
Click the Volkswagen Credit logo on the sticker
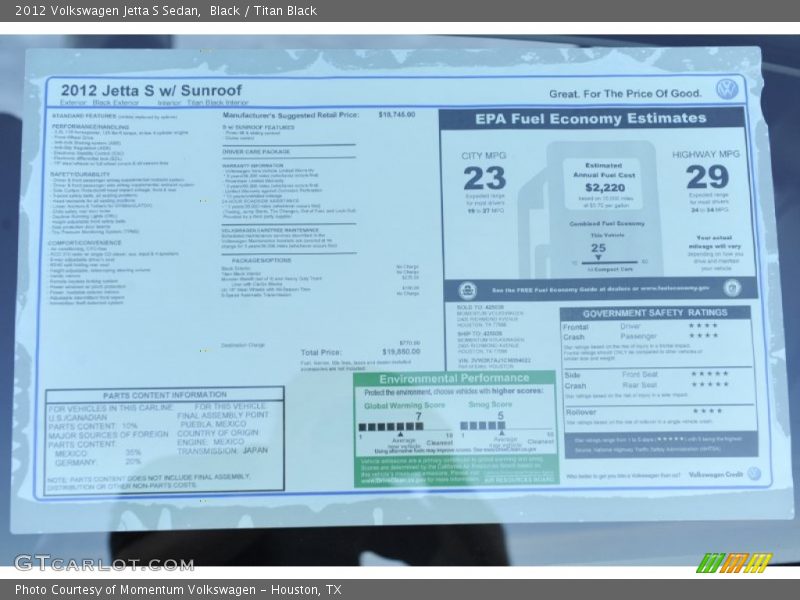pos(753,473)
